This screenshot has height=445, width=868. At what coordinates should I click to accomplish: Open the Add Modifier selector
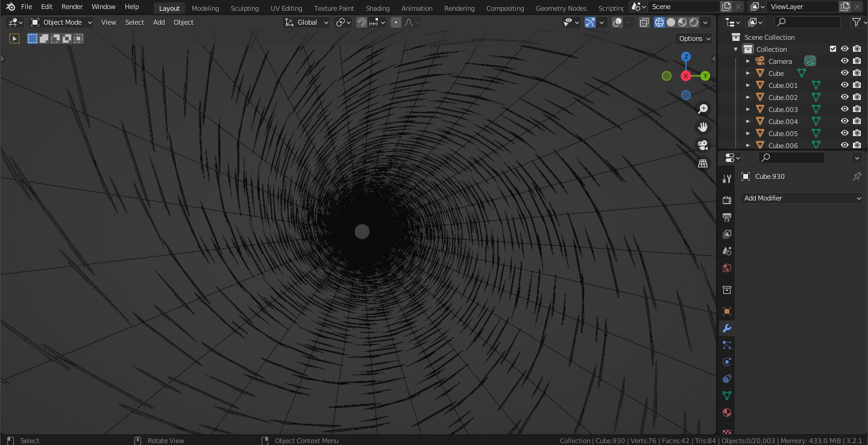pos(801,198)
